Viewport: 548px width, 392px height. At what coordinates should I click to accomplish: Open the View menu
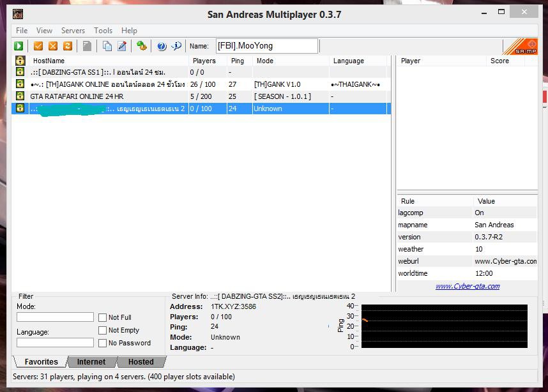click(44, 31)
